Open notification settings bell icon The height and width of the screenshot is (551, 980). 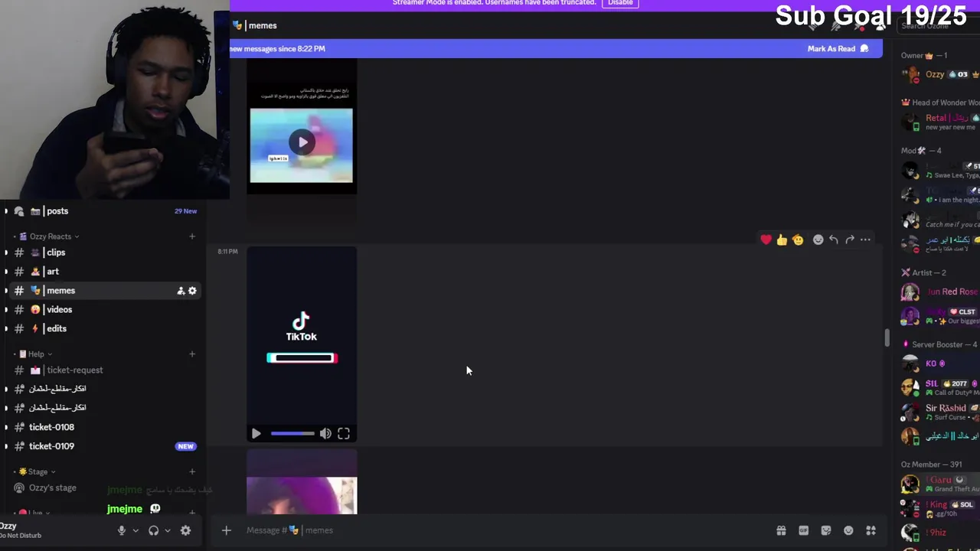(x=836, y=25)
